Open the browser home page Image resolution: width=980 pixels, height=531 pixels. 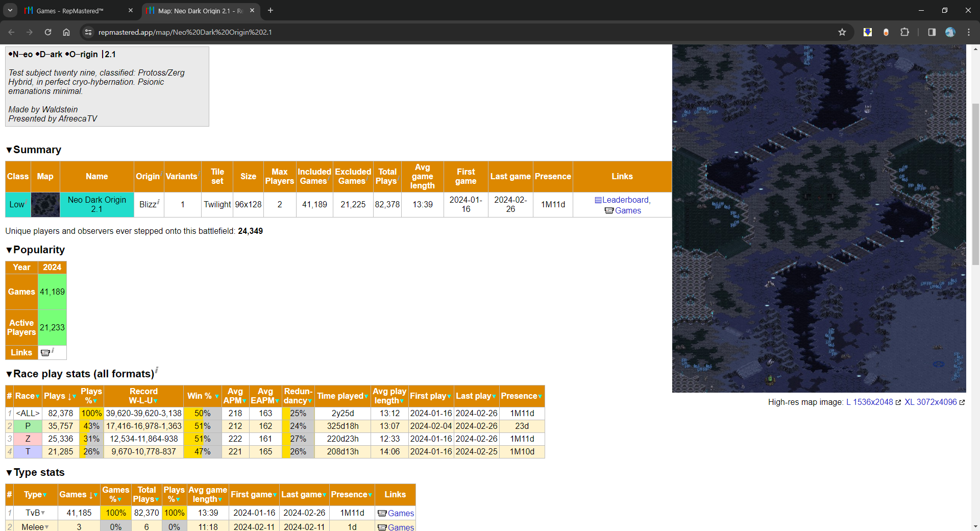tap(66, 32)
